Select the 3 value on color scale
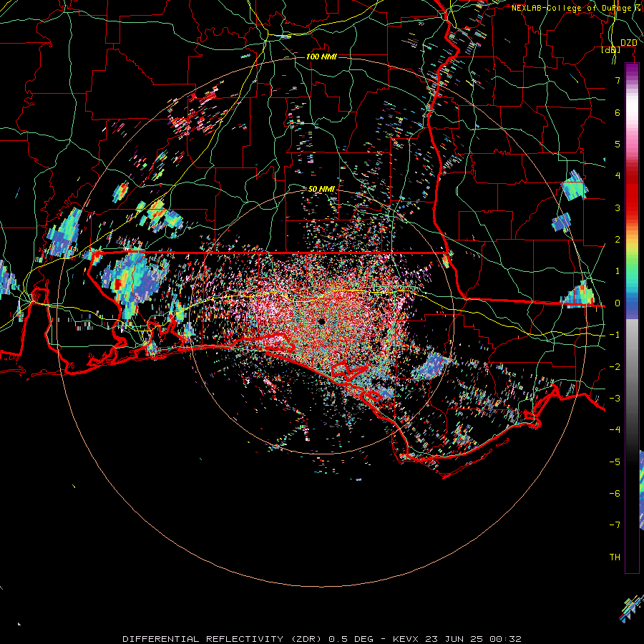The width and height of the screenshot is (644, 644). pyautogui.click(x=618, y=208)
